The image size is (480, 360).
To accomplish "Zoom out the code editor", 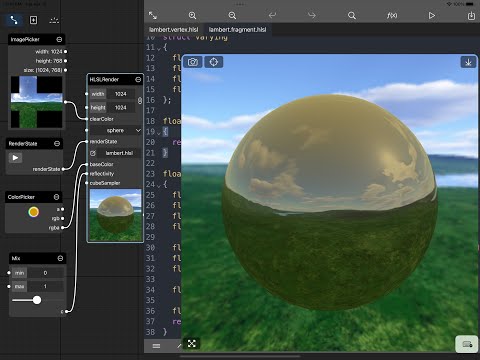I will tap(232, 15).
